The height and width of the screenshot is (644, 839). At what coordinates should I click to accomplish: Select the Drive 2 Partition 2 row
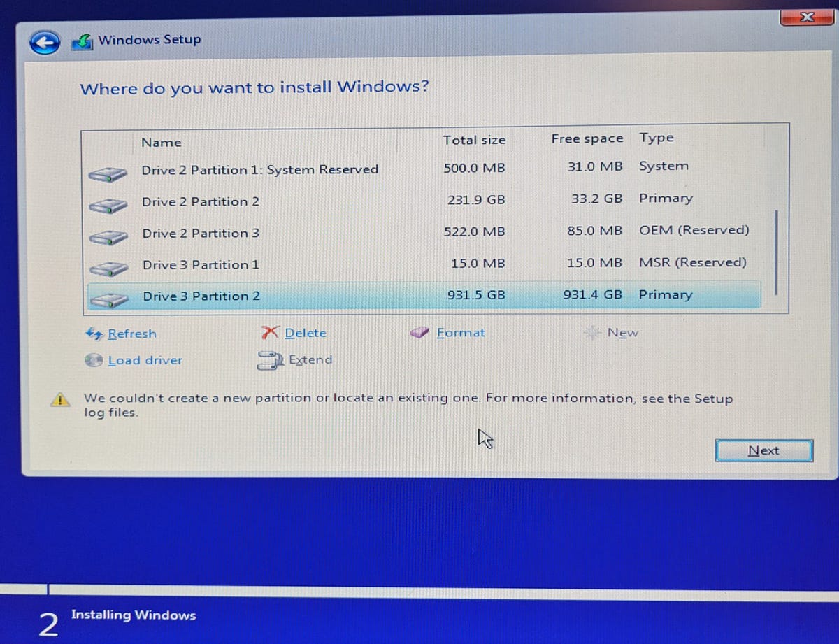tap(425, 201)
